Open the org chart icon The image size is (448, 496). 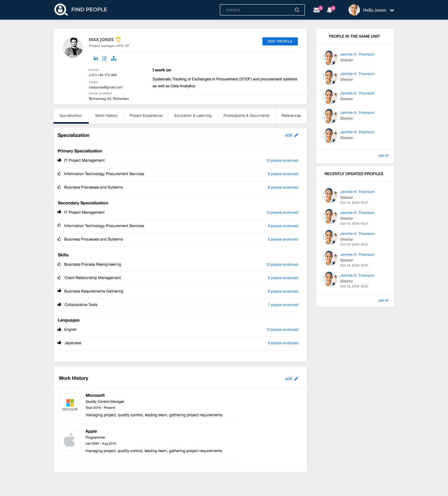(x=114, y=59)
